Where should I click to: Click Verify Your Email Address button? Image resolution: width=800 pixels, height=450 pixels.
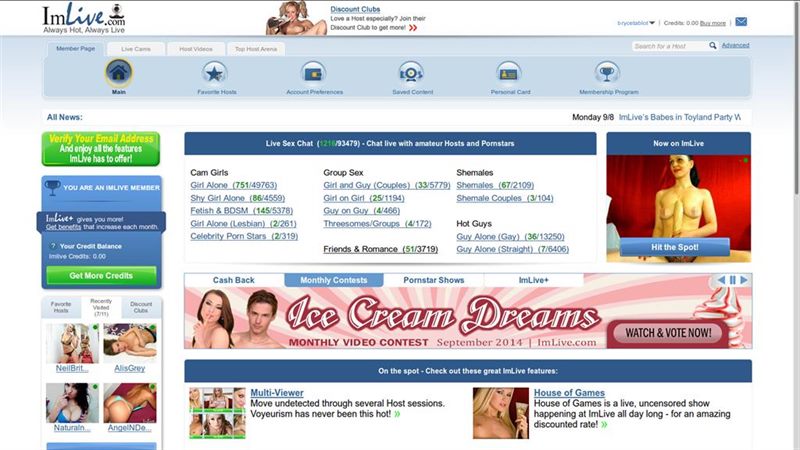101,148
